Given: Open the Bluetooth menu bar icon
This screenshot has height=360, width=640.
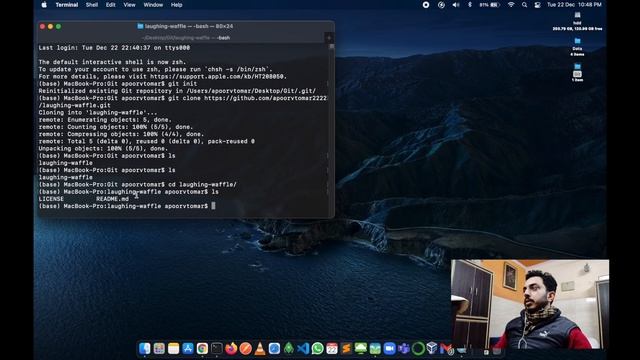Looking at the screenshot, I should pyautogui.click(x=470, y=5).
